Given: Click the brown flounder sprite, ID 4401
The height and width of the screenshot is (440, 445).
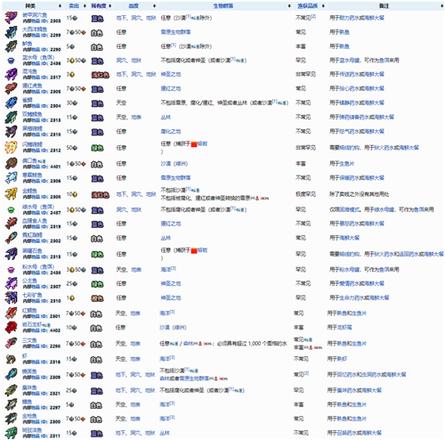Looking at the screenshot, I should (11, 164).
